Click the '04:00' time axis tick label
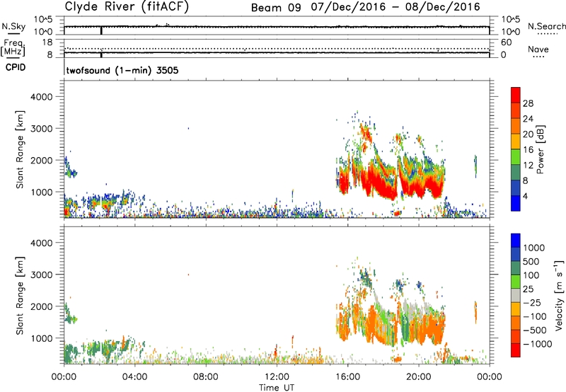The width and height of the screenshot is (566, 392). pyautogui.click(x=135, y=377)
